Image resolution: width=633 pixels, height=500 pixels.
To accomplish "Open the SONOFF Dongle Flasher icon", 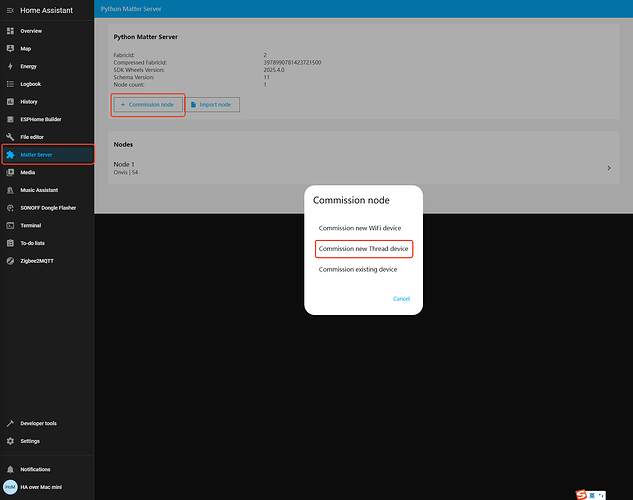I will (x=10, y=208).
